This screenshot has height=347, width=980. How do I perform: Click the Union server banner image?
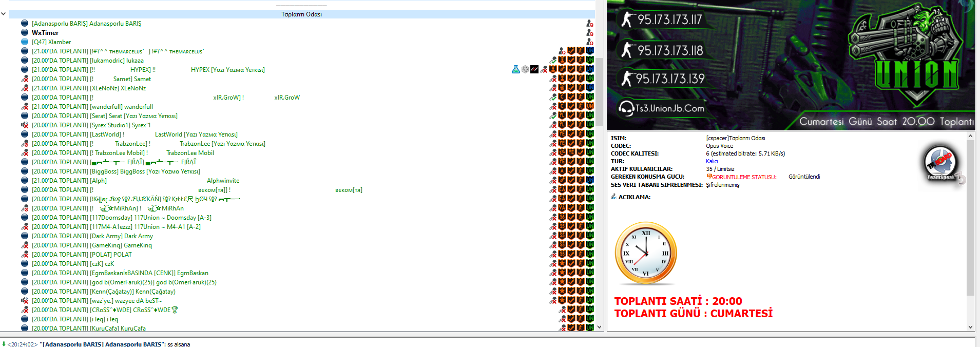click(791, 65)
